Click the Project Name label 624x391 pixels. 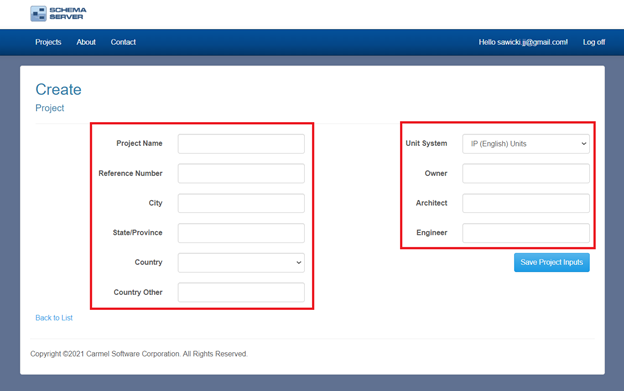click(x=139, y=143)
